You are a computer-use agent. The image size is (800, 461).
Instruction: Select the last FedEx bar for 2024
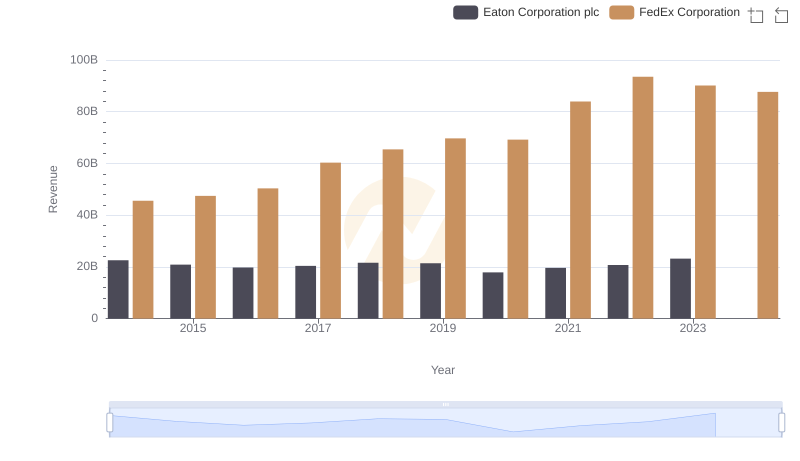pyautogui.click(x=768, y=205)
